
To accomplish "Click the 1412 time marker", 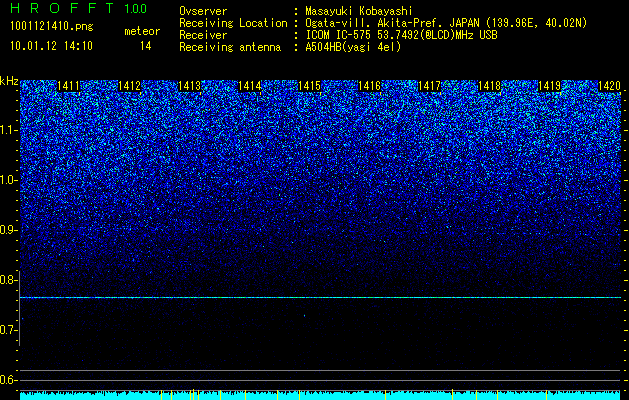I will [129, 86].
